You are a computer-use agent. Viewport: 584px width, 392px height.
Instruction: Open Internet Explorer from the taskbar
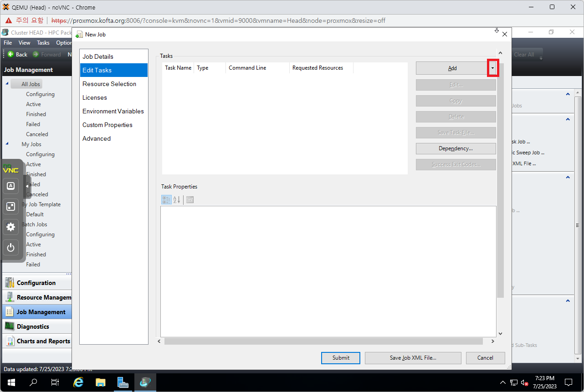tap(78, 382)
